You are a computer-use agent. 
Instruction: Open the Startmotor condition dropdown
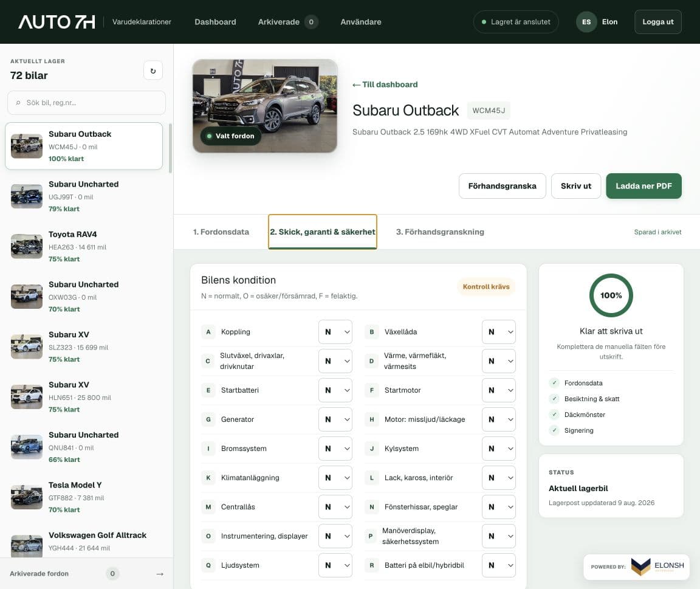pyautogui.click(x=499, y=390)
